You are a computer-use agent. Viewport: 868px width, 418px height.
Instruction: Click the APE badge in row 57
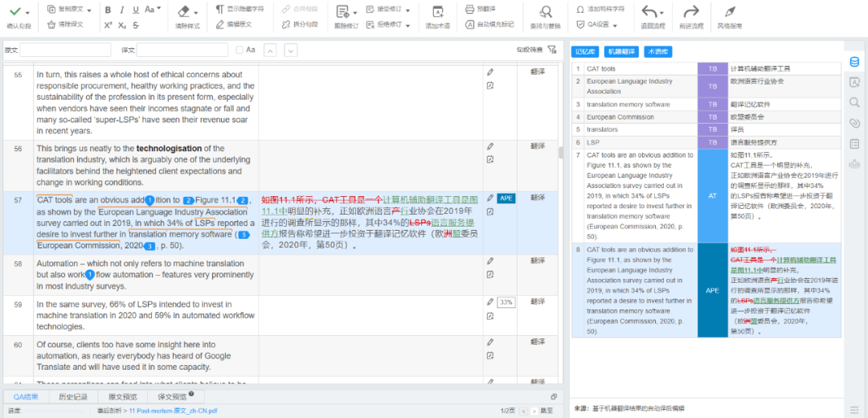tap(506, 199)
